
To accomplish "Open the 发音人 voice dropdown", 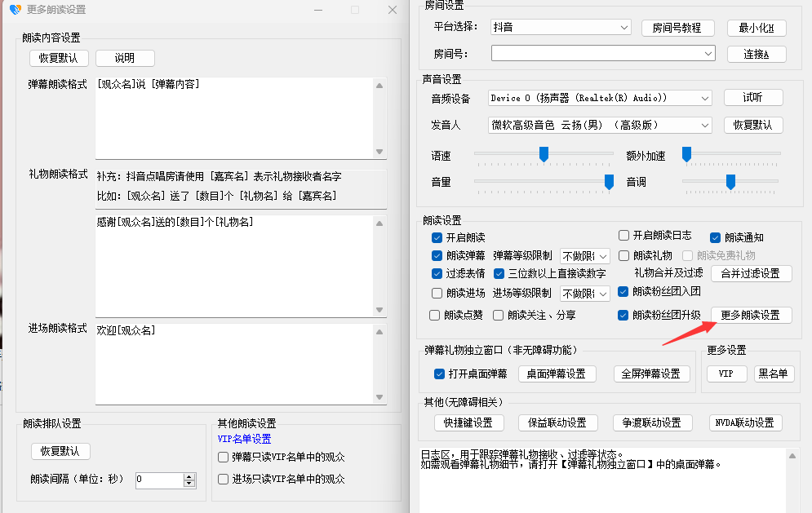I will click(600, 125).
